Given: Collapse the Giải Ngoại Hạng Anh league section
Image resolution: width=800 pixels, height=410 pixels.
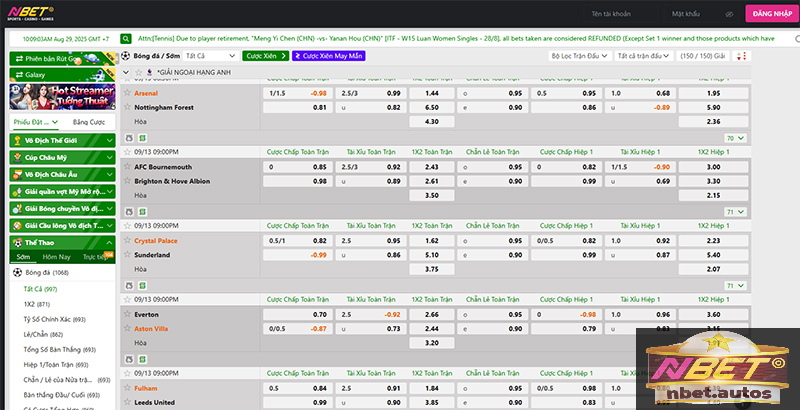Looking at the screenshot, I should pyautogui.click(x=126, y=73).
